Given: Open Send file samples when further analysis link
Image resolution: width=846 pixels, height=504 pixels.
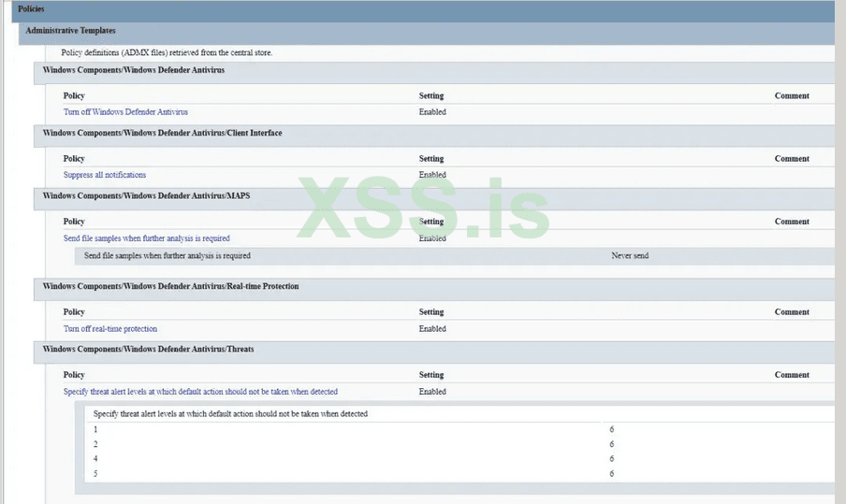Looking at the screenshot, I should click(146, 238).
